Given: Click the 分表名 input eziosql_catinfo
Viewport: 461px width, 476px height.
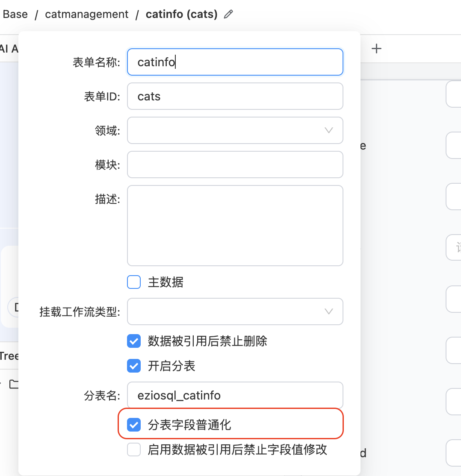Looking at the screenshot, I should click(235, 395).
